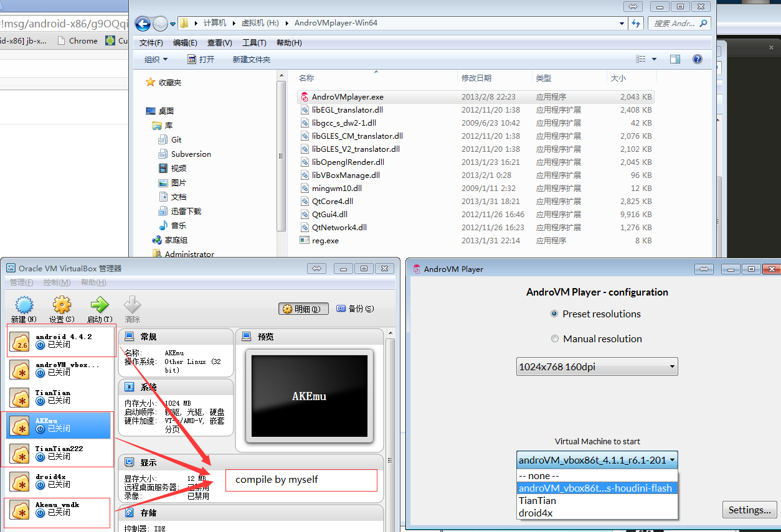This screenshot has width=781, height=532.
Task: Click 虚拟机 (H:) in address breadcrumb
Action: [260, 23]
